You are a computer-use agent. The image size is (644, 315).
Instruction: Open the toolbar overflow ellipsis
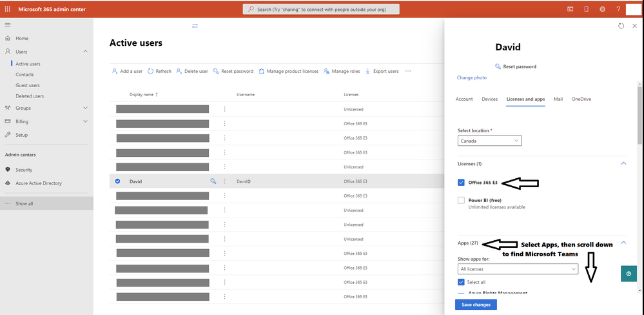pyautogui.click(x=408, y=71)
